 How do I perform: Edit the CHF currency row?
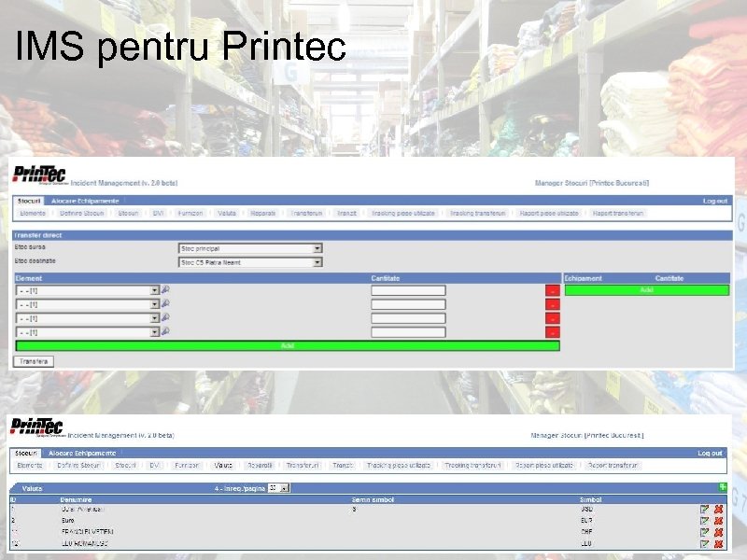tap(705, 532)
